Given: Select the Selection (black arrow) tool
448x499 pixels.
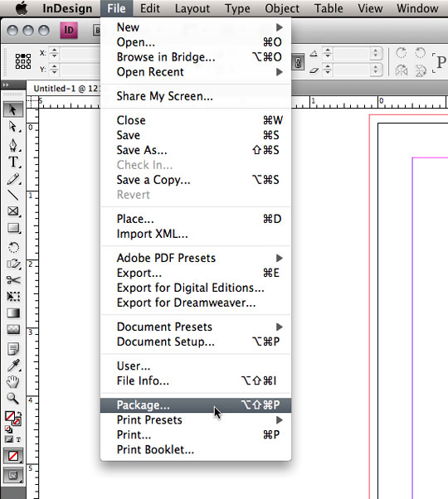Looking at the screenshot, I should pyautogui.click(x=13, y=109).
